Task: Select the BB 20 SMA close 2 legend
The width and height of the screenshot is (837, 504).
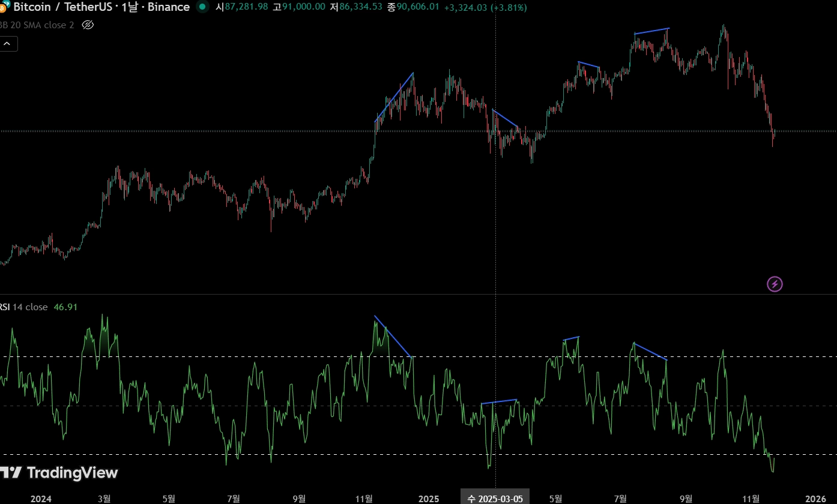Action: 37,25
